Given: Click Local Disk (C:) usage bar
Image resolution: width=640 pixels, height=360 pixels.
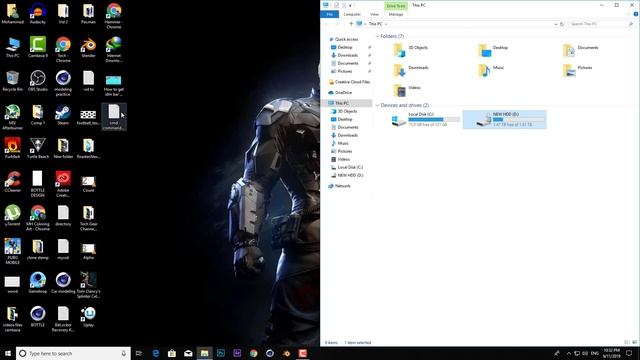Looking at the screenshot, I should (x=434, y=120).
